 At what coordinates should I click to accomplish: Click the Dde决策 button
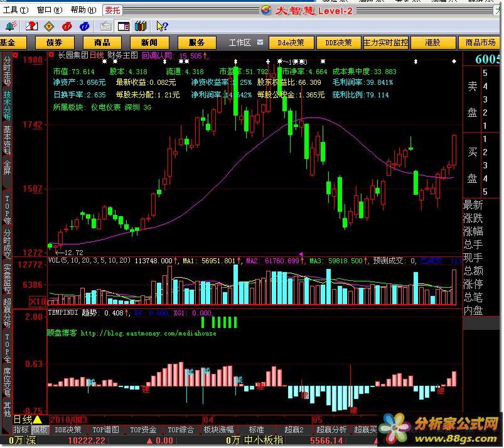(291, 43)
